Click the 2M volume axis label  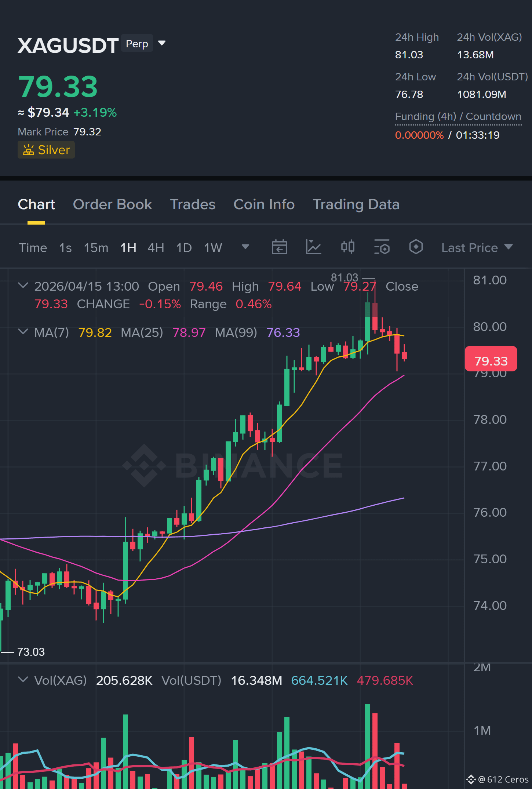(482, 667)
